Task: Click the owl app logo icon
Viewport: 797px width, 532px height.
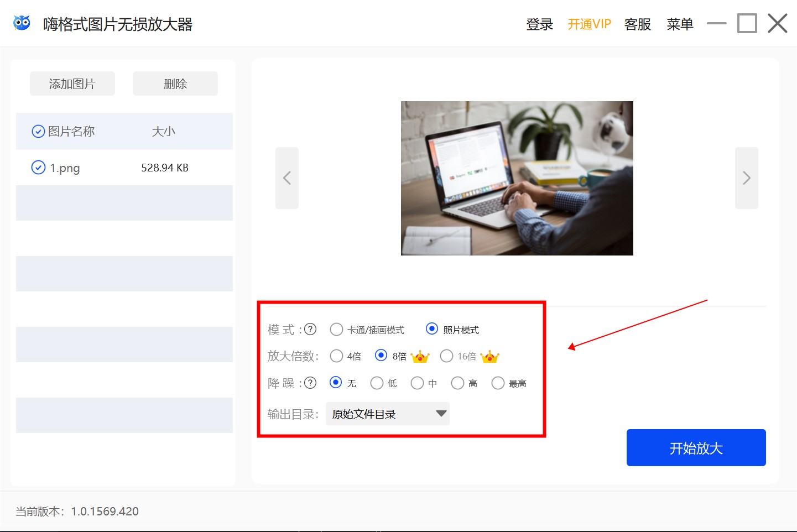Action: 22,23
